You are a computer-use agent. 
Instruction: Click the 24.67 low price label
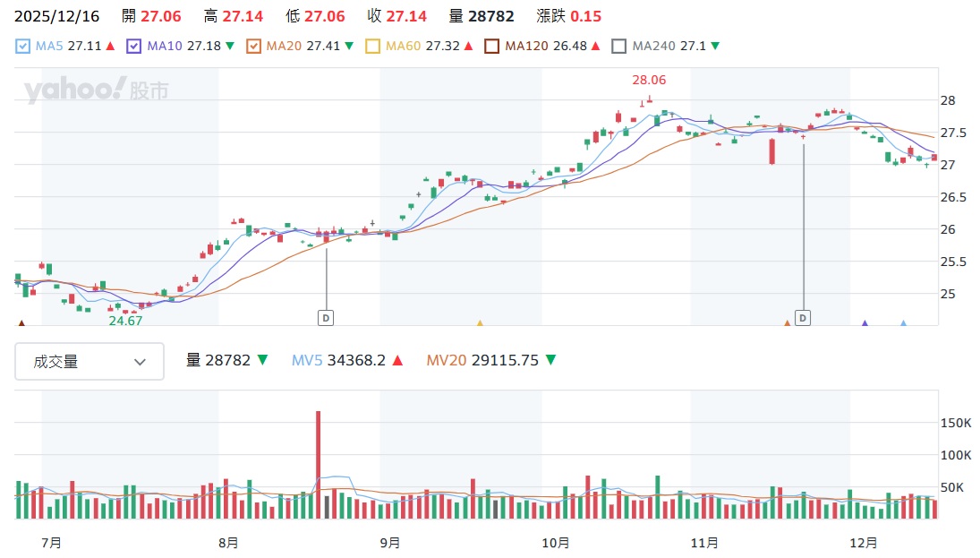125,320
